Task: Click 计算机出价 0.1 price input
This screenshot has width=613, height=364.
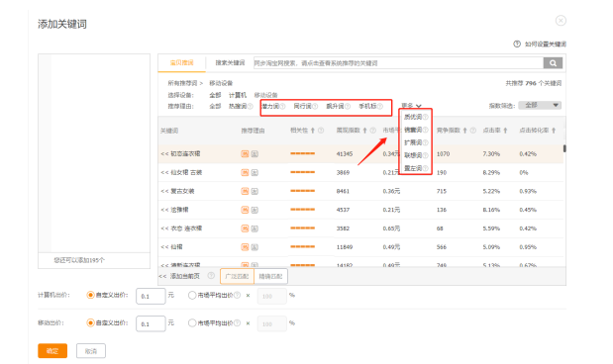Action: [x=151, y=296]
